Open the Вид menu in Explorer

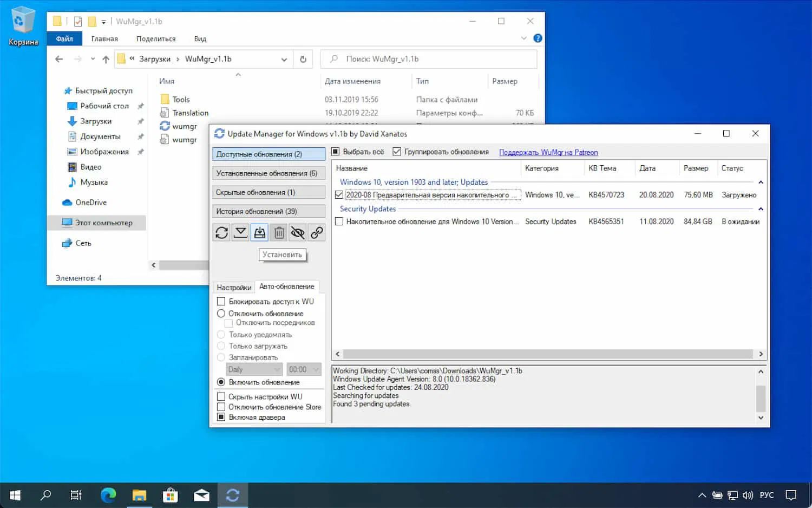pyautogui.click(x=200, y=38)
